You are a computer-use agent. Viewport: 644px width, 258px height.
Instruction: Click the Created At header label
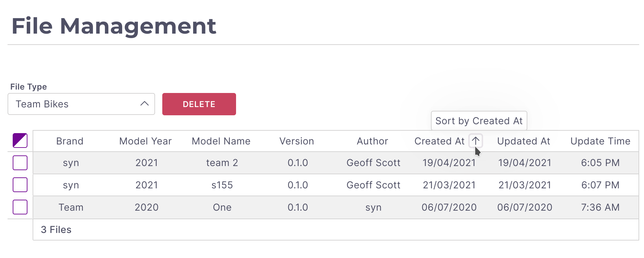pos(439,141)
